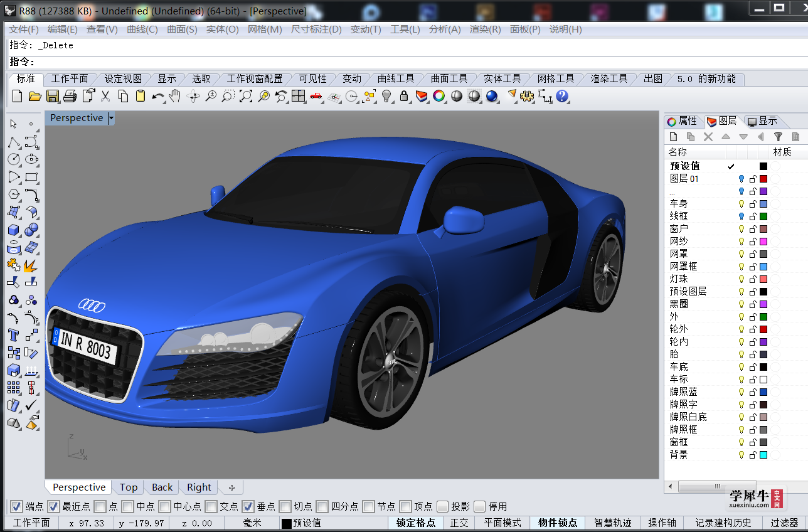Save the model with the floppy disk icon

click(x=53, y=96)
